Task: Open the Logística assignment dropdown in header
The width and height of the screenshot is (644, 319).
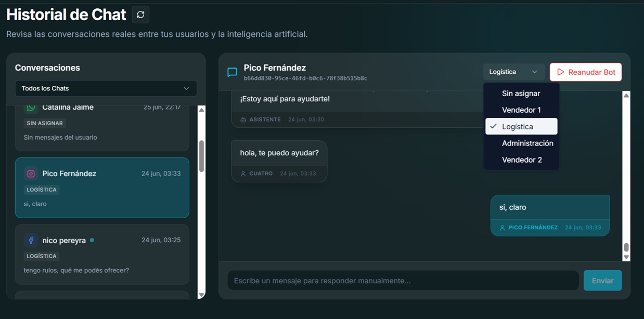Action: tap(514, 72)
